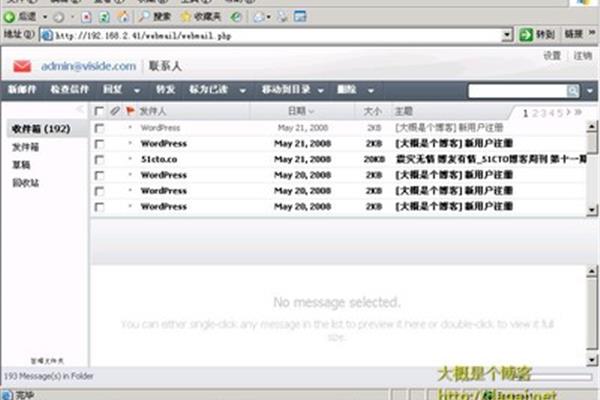Click the browser Mail envelope icon
This screenshot has width=600, height=400.
[x=259, y=17]
